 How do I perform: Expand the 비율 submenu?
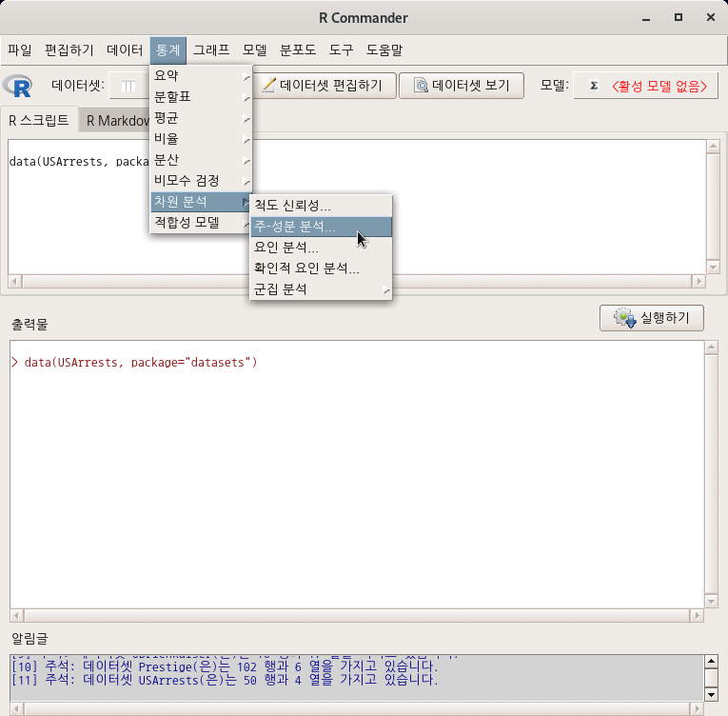[x=202, y=138]
